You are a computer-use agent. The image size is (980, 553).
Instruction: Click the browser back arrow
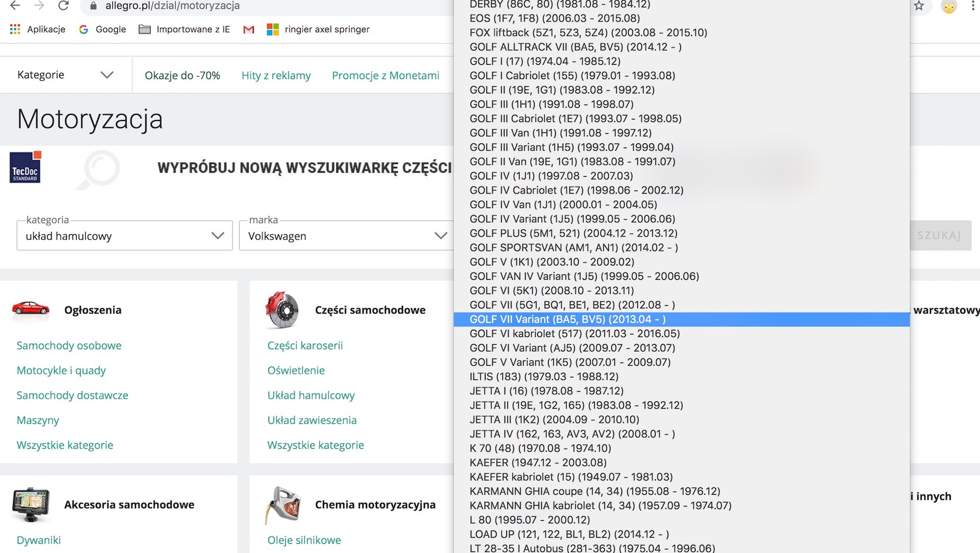15,6
